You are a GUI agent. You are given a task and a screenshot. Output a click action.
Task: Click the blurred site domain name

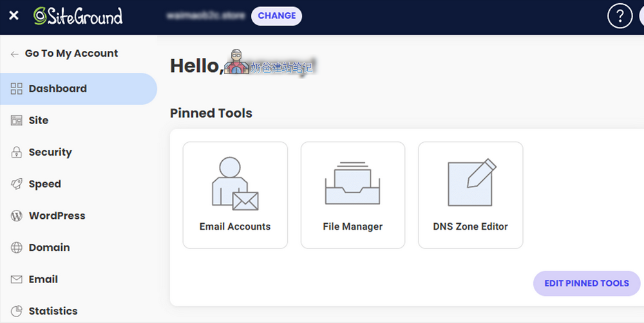(205, 15)
